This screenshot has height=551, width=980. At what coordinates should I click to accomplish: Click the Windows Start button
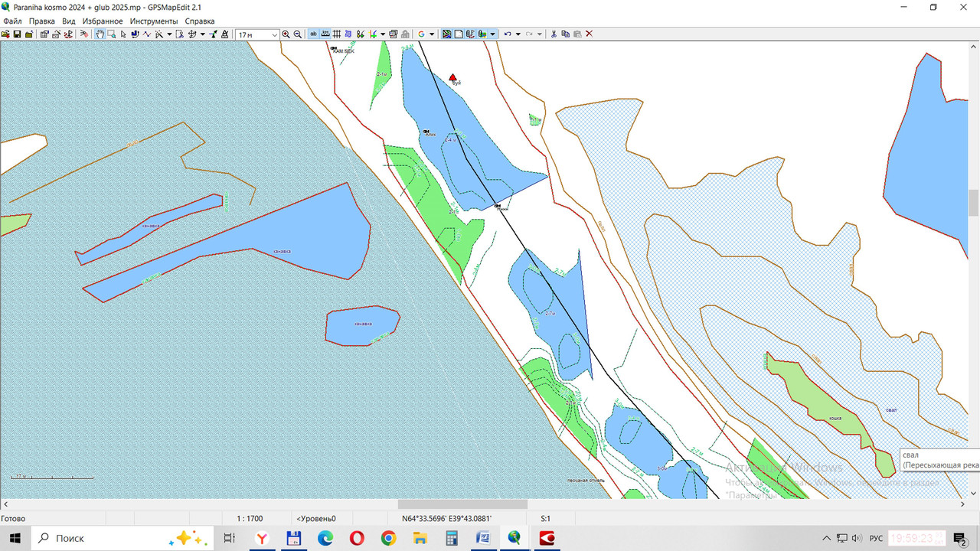coord(15,538)
